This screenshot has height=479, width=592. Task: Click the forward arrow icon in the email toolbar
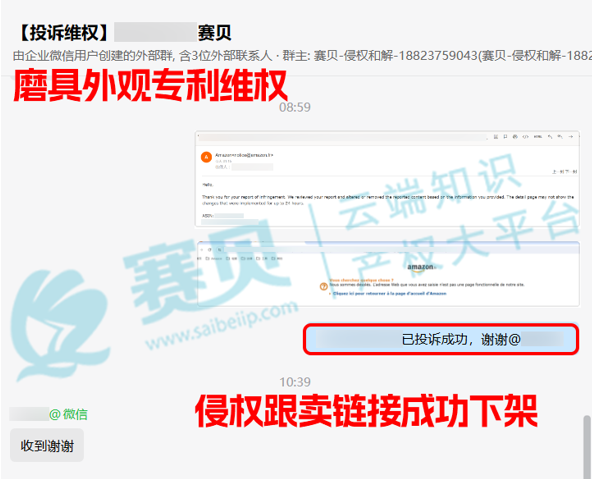pos(571,137)
